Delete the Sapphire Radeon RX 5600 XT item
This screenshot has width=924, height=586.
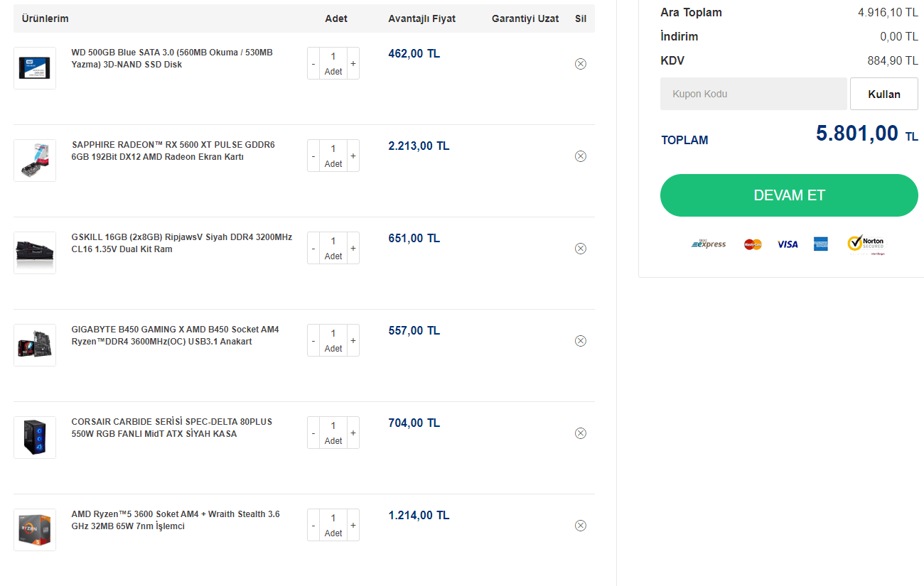pos(580,156)
